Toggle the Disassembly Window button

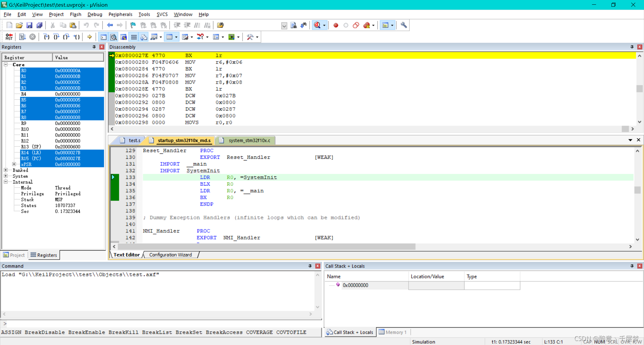click(114, 37)
